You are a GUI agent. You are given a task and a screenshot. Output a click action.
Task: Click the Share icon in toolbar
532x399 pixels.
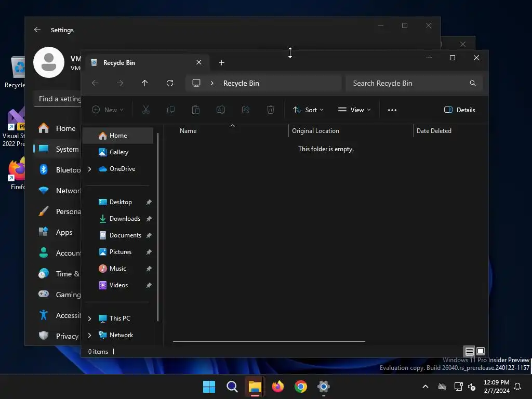point(246,110)
